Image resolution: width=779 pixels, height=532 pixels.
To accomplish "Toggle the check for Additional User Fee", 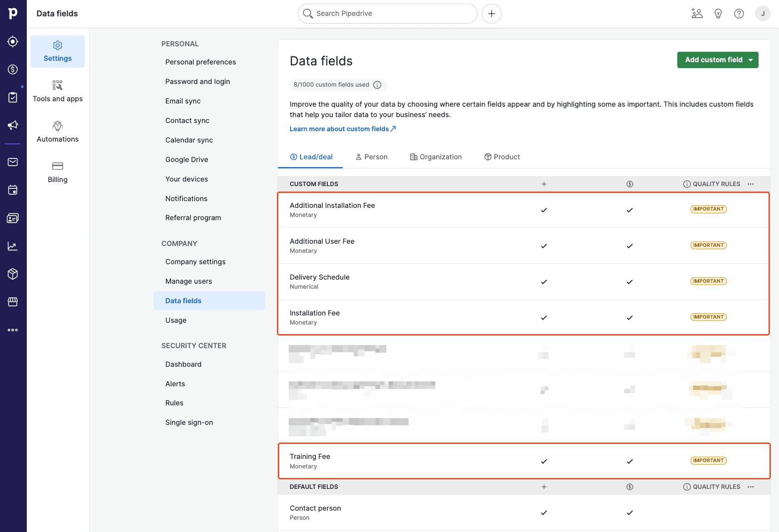I will (x=543, y=246).
